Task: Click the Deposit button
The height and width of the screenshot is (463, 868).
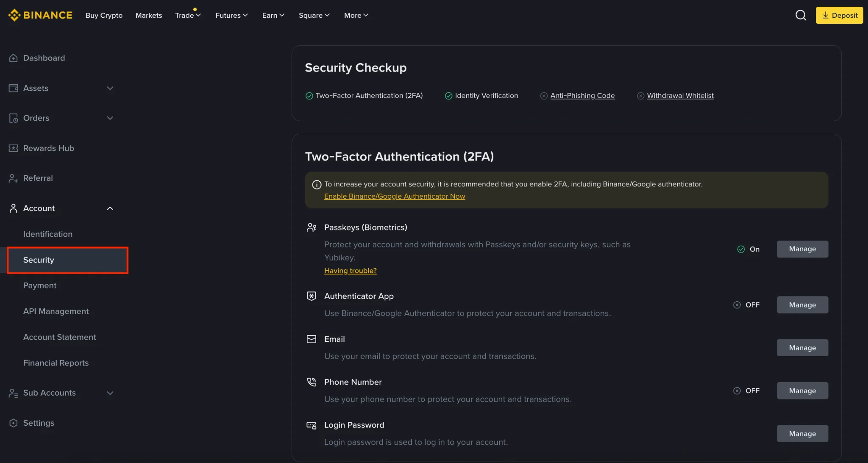Action: 839,15
